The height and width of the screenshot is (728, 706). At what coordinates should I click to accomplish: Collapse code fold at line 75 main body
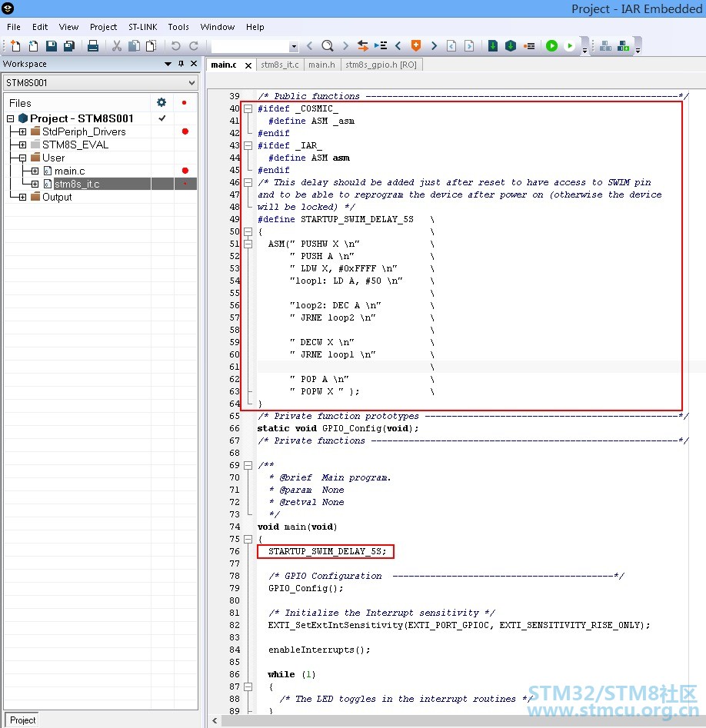(248, 539)
